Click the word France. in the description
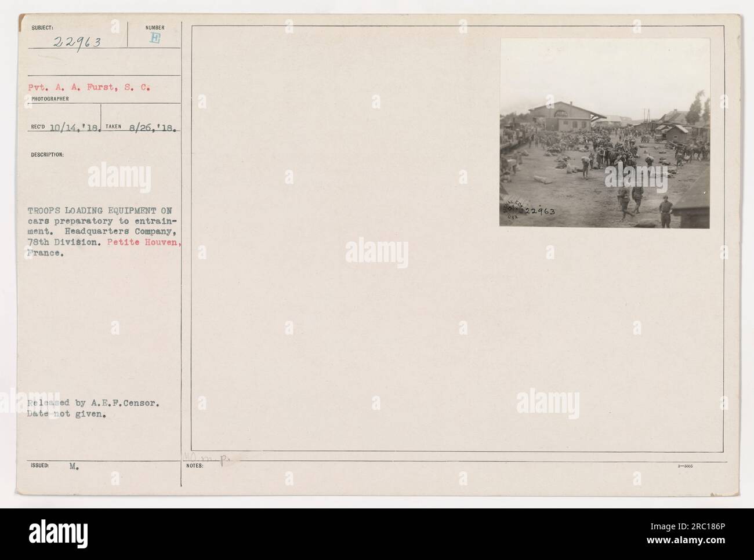This screenshot has height=560, width=754. [x=46, y=254]
